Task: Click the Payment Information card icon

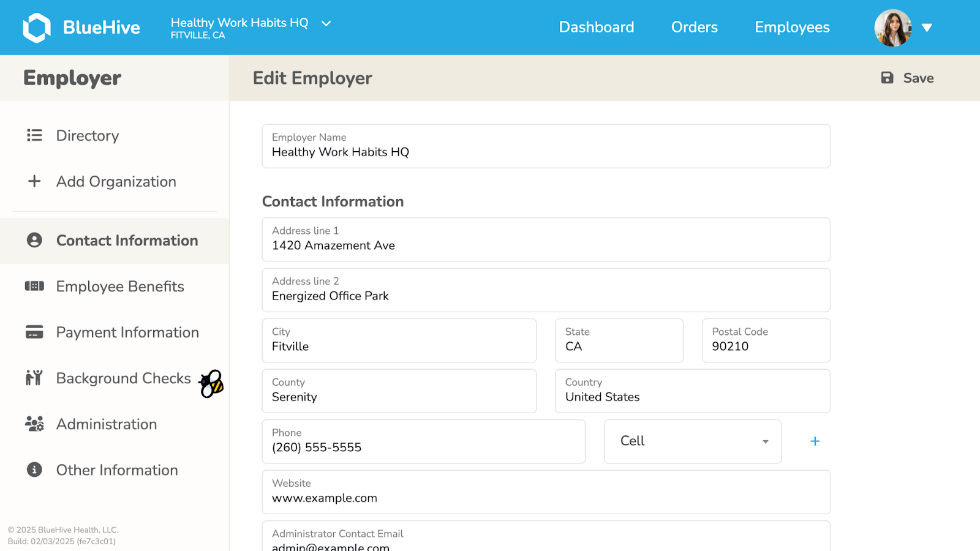Action: coord(34,332)
